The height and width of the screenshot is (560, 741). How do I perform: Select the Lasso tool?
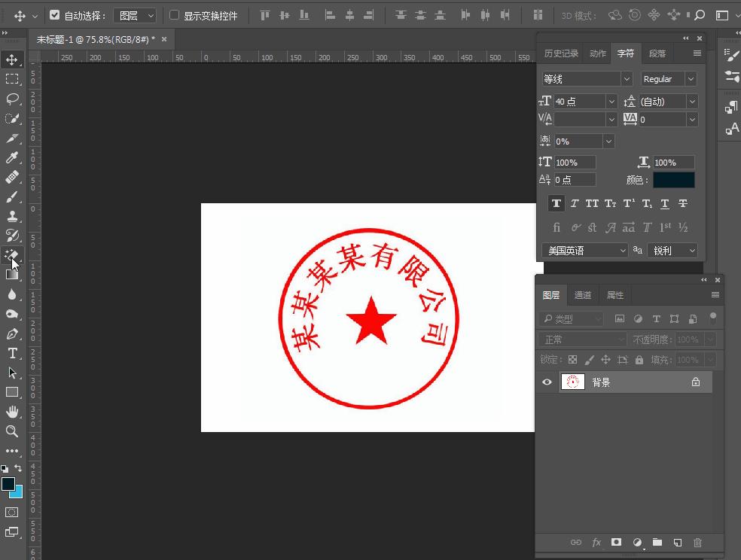pos(12,99)
